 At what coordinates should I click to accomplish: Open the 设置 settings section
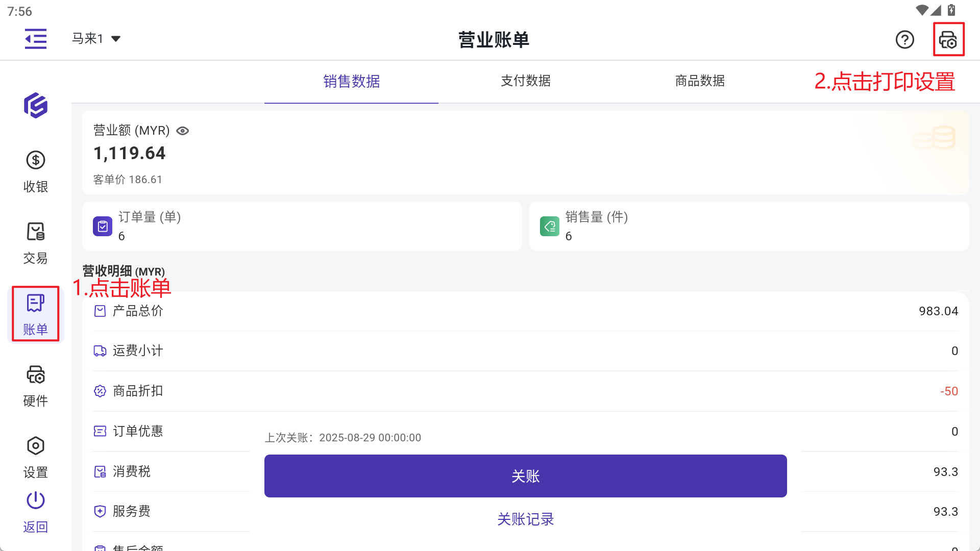[35, 457]
